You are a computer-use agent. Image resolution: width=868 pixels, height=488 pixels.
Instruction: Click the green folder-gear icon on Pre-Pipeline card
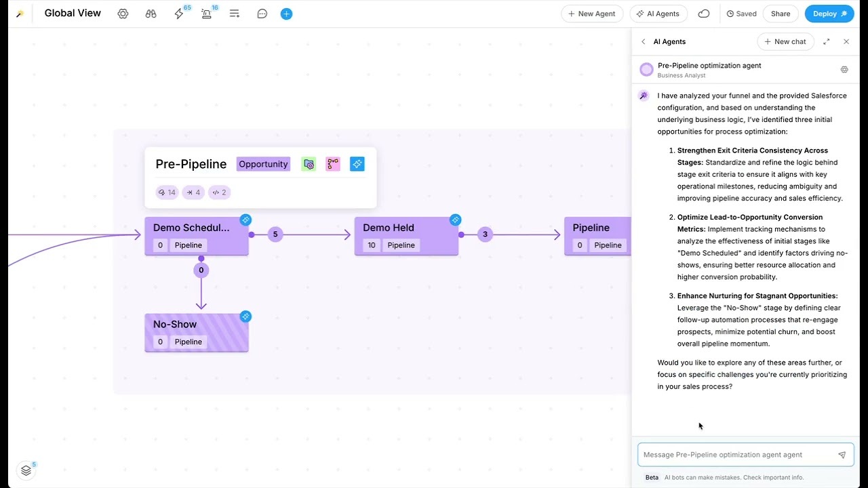[x=309, y=163]
